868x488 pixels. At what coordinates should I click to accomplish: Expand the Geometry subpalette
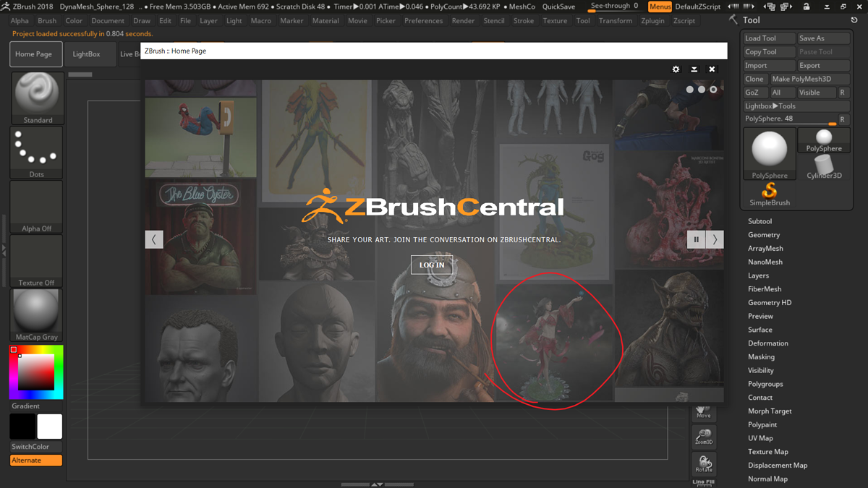[x=764, y=235]
